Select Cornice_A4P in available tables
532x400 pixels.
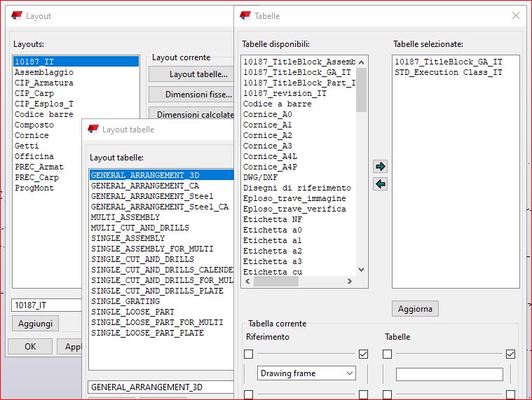point(270,167)
